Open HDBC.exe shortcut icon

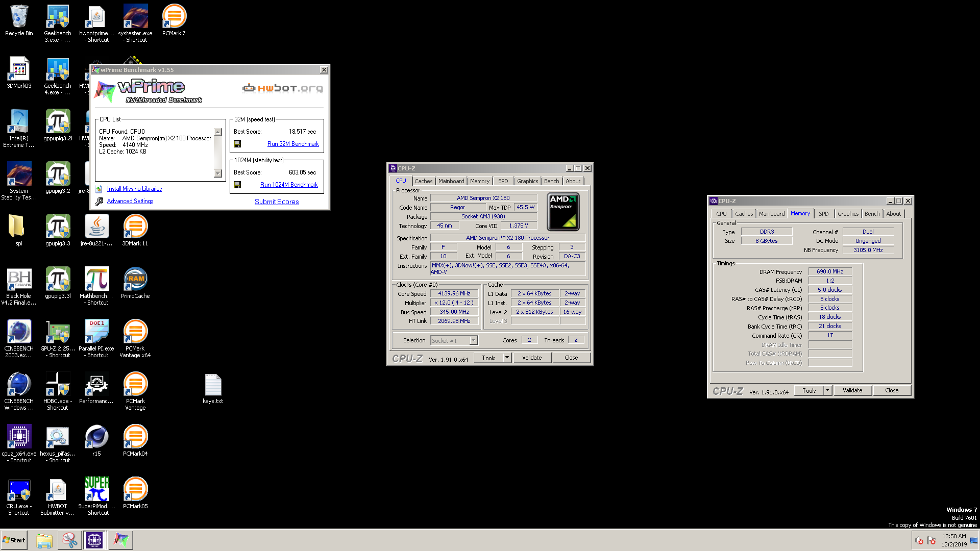coord(58,391)
